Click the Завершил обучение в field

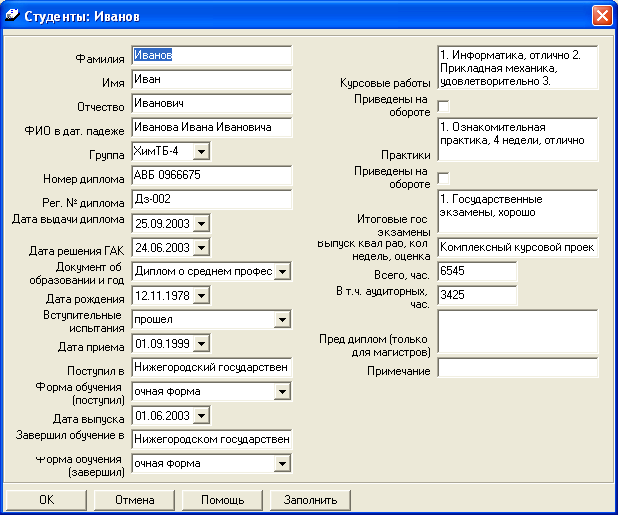tap(212, 440)
